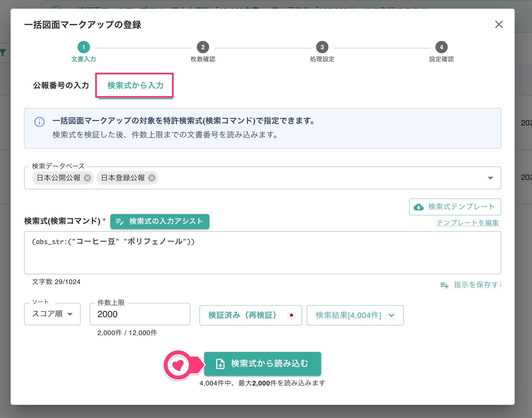This screenshot has height=418, width=532.
Task: Click the filter funnel icon in the background page
Action: [x=3, y=53]
